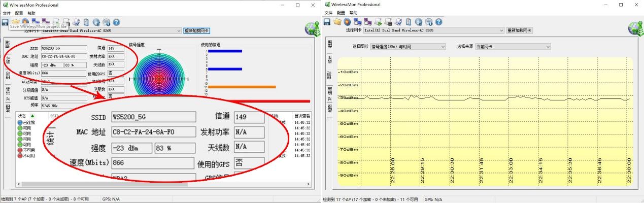Screen dimensions: 644x203
Task: Click 信道 field showing 149
Action: 116,48
